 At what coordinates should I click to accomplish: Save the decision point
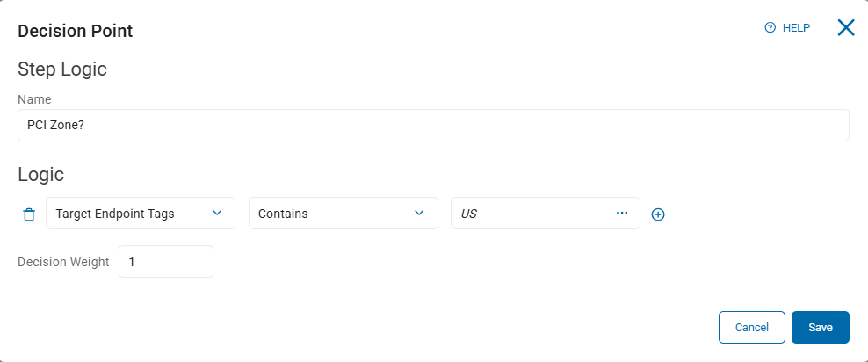820,327
